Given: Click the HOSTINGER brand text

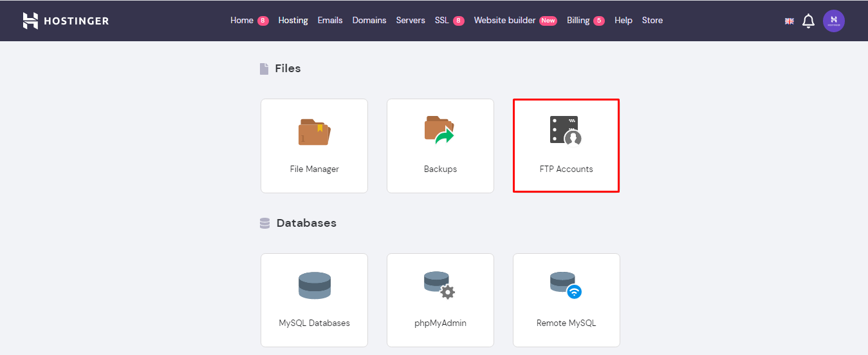Looking at the screenshot, I should (x=76, y=21).
